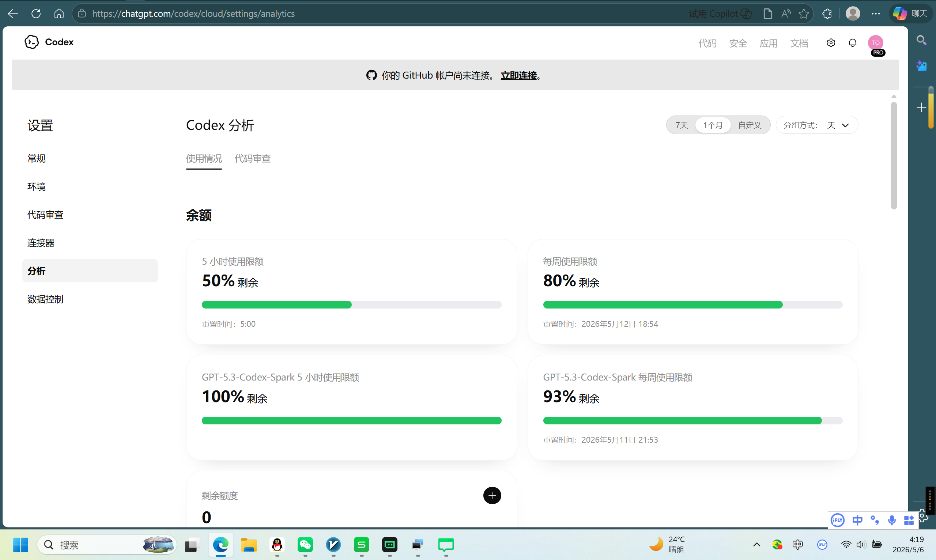Image resolution: width=936 pixels, height=560 pixels.
Task: Open Codex settings gear in header
Action: tap(831, 43)
